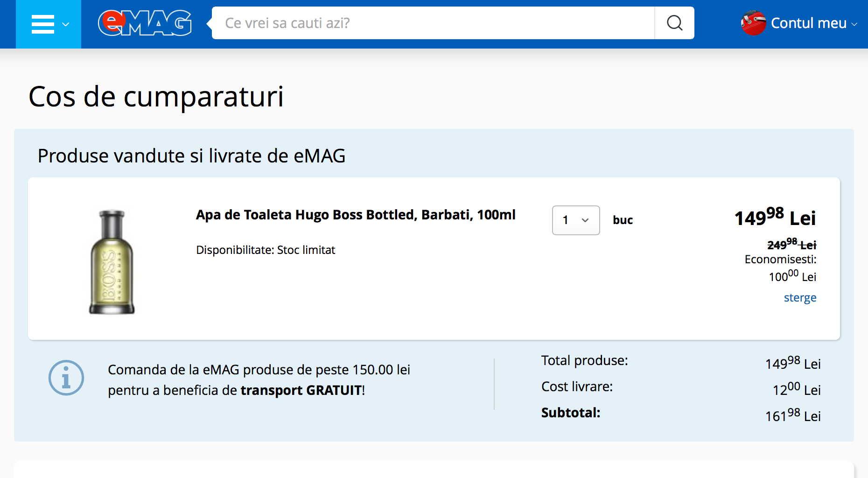868x478 pixels.
Task: Click the 161.98 Lei subtotal value
Action: click(x=793, y=415)
